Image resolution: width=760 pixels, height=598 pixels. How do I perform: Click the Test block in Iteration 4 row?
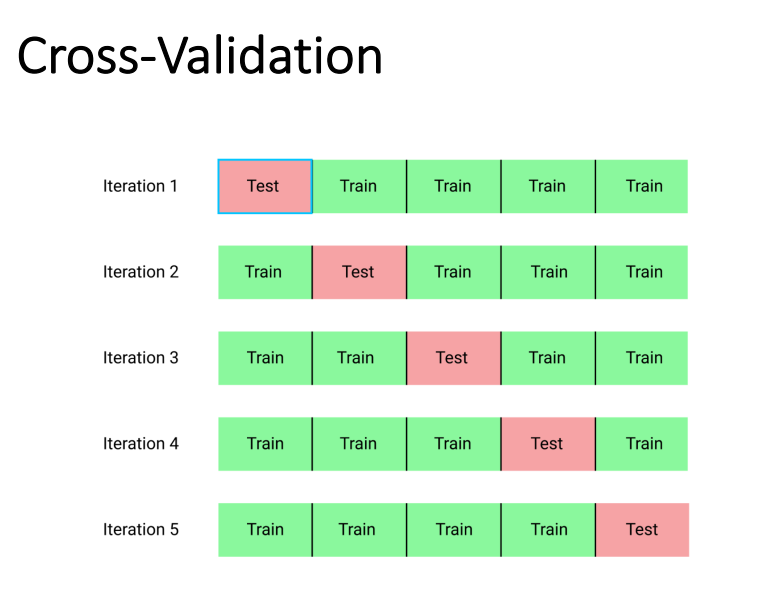click(547, 444)
